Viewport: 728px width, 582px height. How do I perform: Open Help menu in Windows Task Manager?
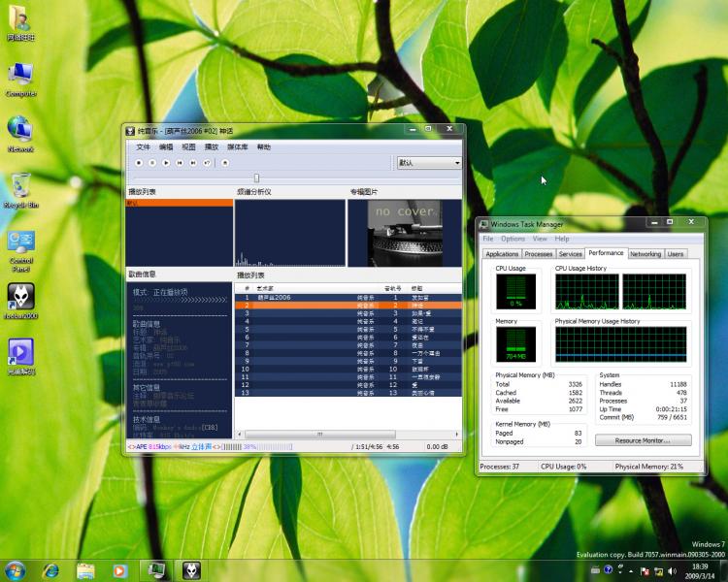562,239
